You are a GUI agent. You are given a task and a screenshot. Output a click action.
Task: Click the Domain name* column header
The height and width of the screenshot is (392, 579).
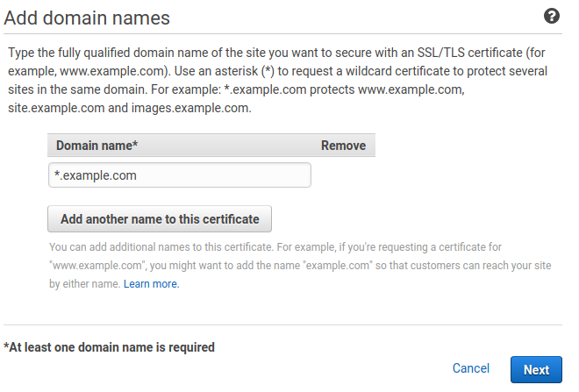(96, 146)
